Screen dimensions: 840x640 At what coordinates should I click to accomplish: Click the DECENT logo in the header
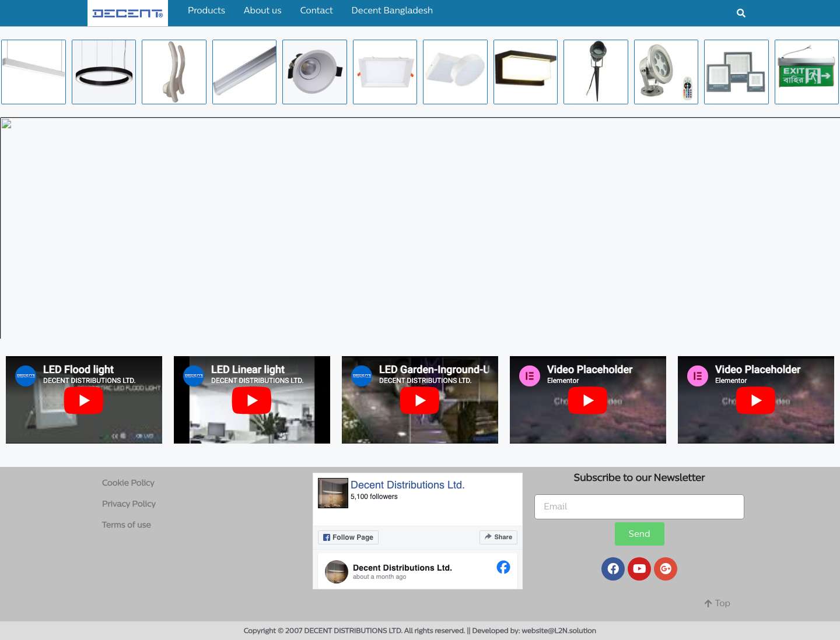point(128,13)
